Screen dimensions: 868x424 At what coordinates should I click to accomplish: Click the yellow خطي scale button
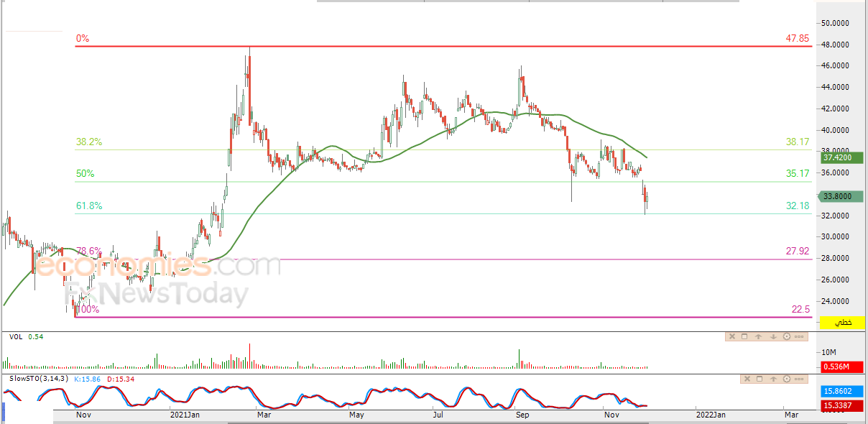click(843, 323)
